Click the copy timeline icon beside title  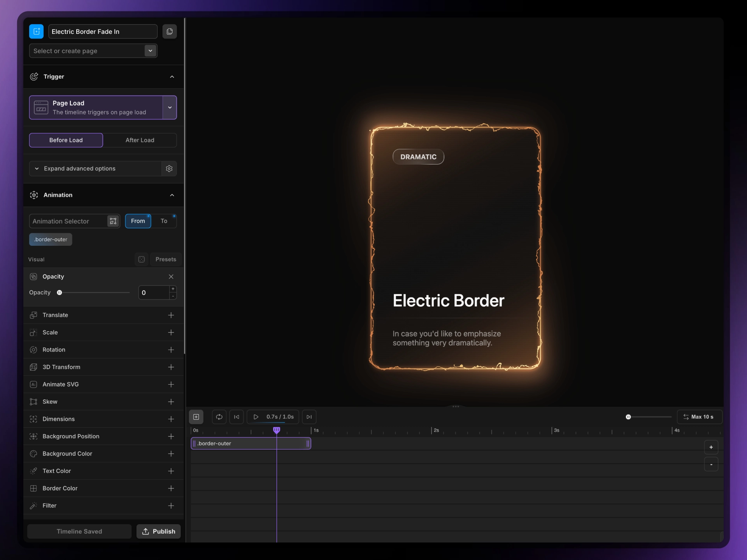169,31
